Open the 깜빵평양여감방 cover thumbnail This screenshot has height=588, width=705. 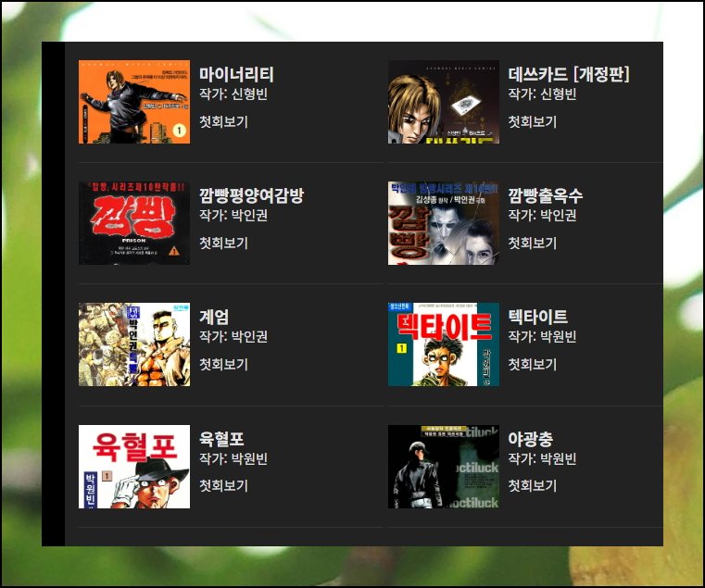[134, 223]
